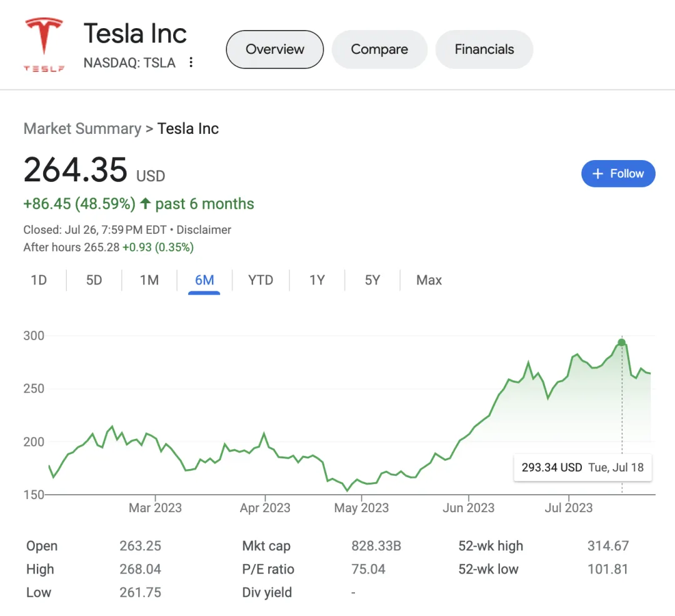
Task: Switch to the Compare tab
Action: point(379,49)
